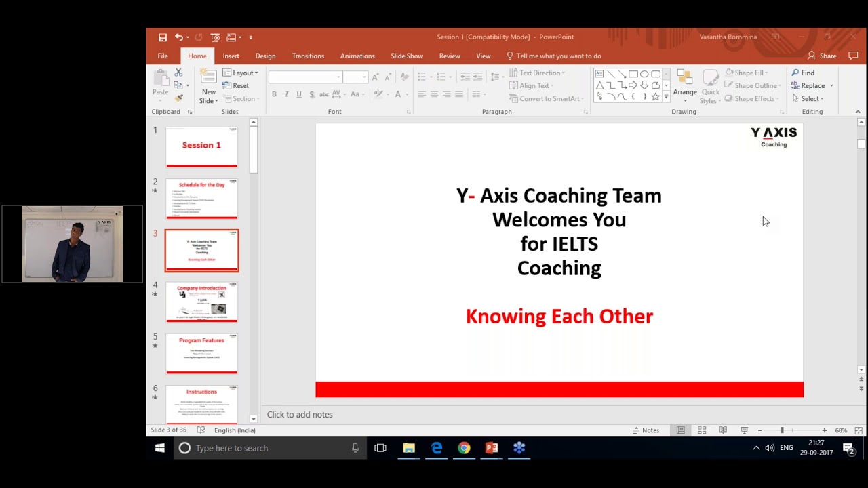Choose the right block arrow shape
The image size is (868, 488).
pos(633,85)
